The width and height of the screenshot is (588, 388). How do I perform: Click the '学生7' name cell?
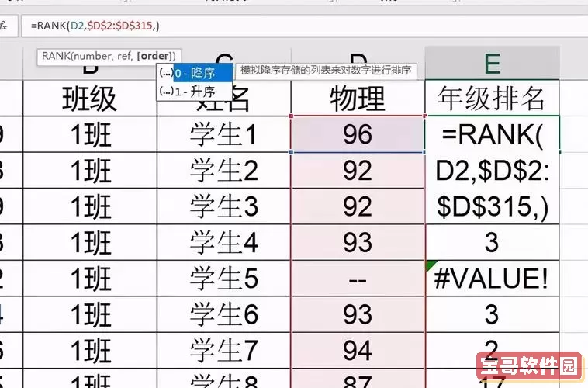coord(224,350)
